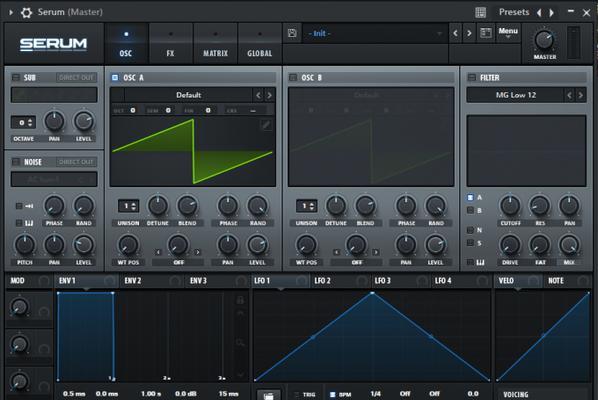Click the SUB DIRECT OUT button
Image resolution: width=598 pixels, height=400 pixels.
tap(76, 77)
